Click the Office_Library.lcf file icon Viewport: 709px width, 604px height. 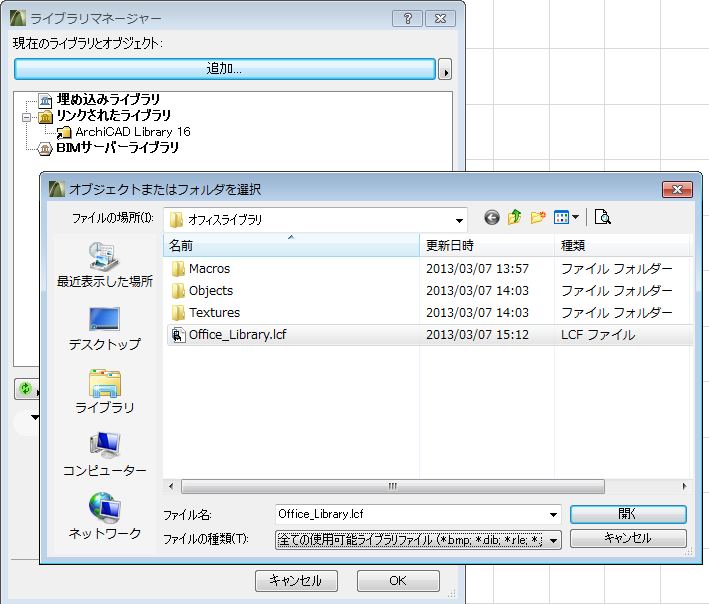click(x=178, y=335)
